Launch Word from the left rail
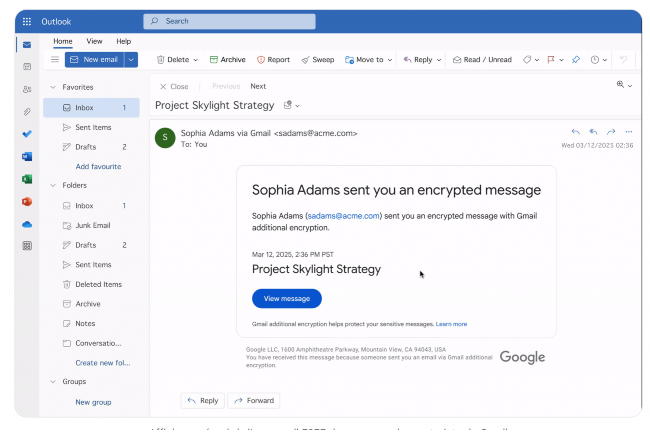 pos(27,156)
